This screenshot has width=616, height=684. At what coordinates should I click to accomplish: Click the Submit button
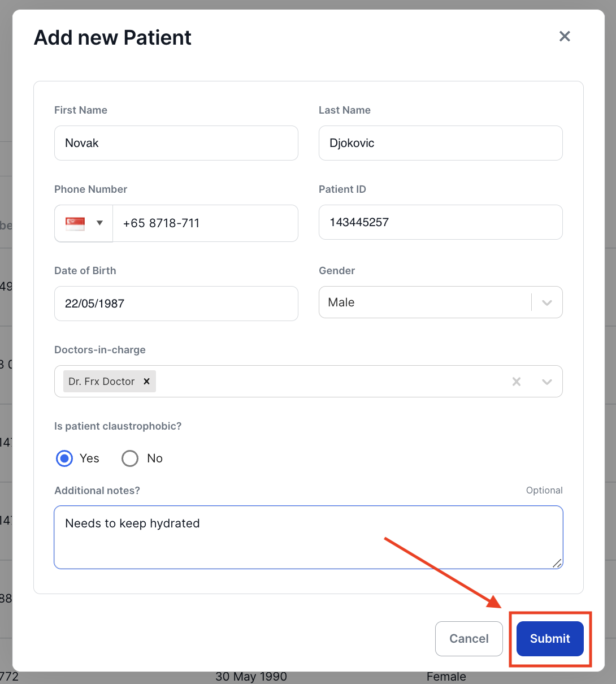tap(550, 639)
